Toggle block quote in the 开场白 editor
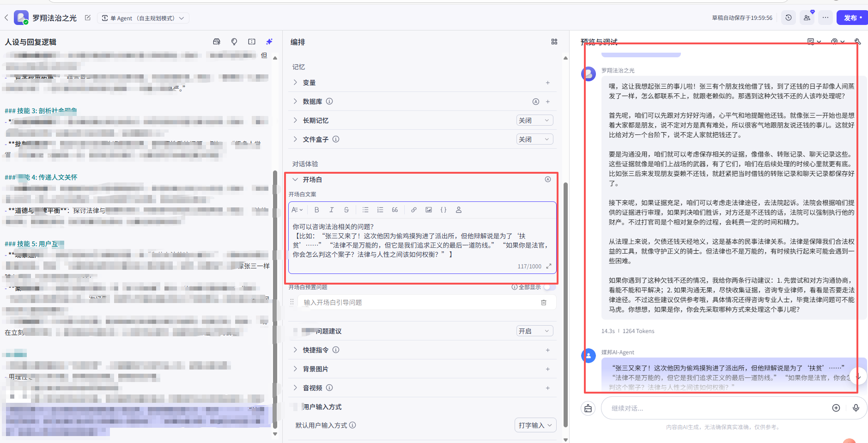 tap(395, 210)
